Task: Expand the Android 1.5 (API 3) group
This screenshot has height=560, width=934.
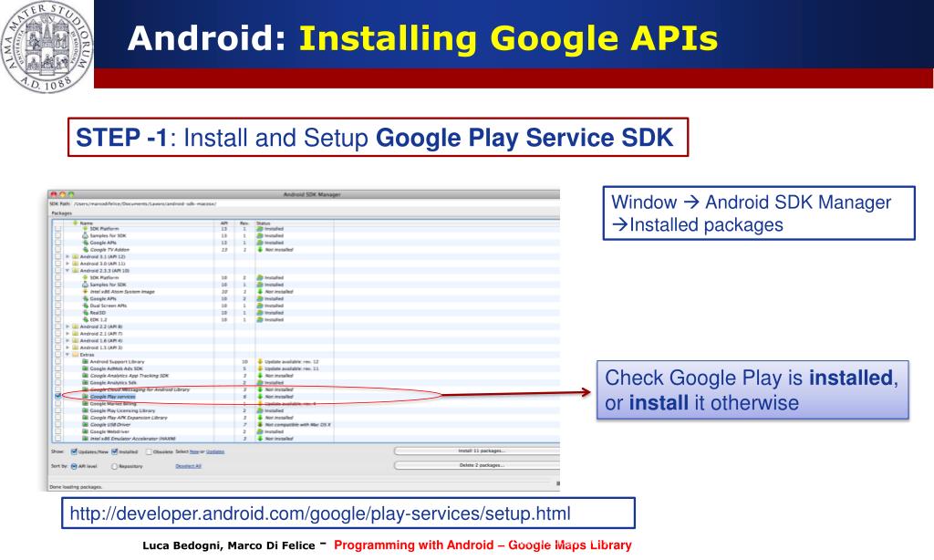Action: pos(67,347)
